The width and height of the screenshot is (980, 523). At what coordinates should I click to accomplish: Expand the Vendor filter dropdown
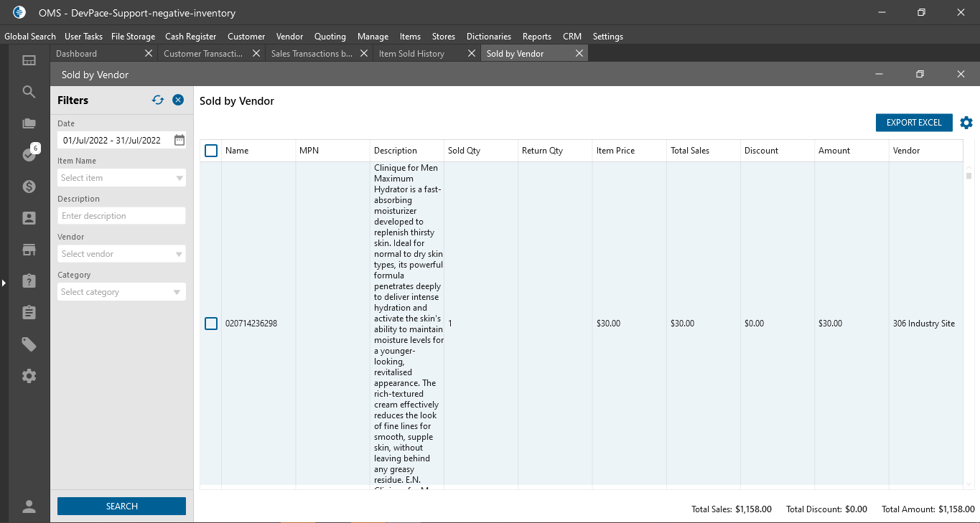179,254
